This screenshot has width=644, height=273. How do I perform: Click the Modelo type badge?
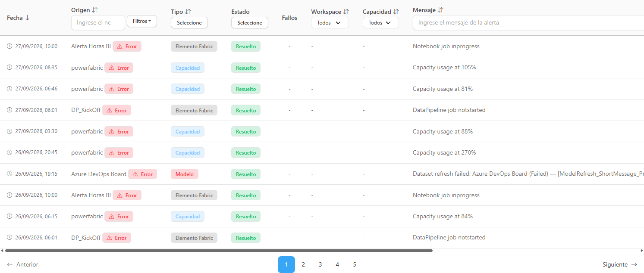(x=185, y=174)
